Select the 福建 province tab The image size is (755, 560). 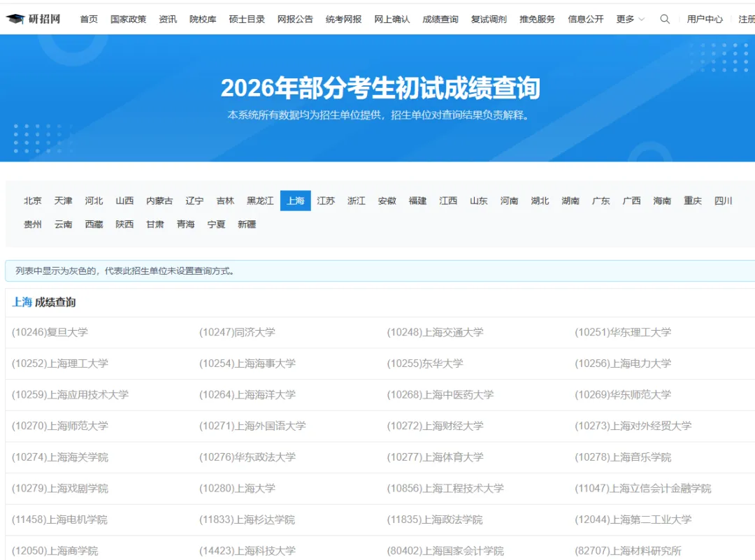tap(417, 201)
